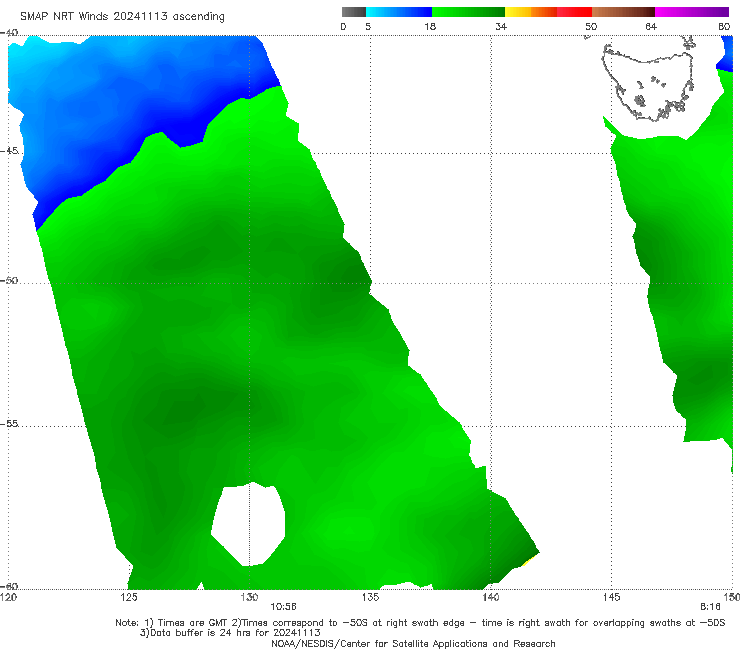Click the yellow-orange segment of the color bar
The width and height of the screenshot is (740, 650).
point(531,12)
